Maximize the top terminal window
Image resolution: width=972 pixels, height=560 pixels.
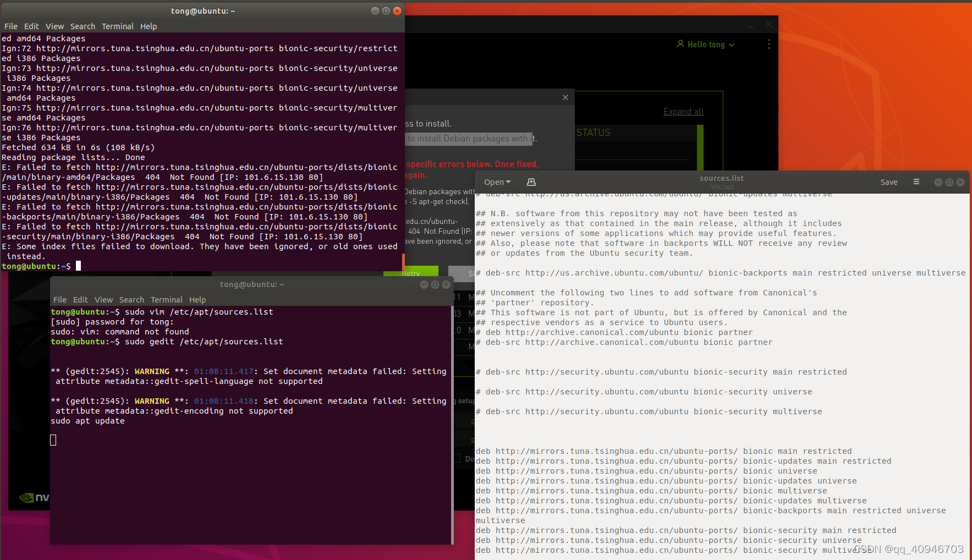(386, 11)
